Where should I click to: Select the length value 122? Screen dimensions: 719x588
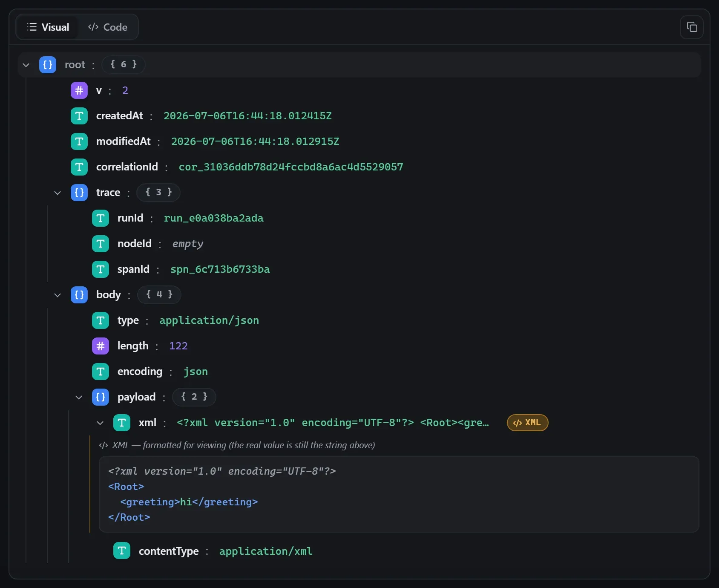178,346
